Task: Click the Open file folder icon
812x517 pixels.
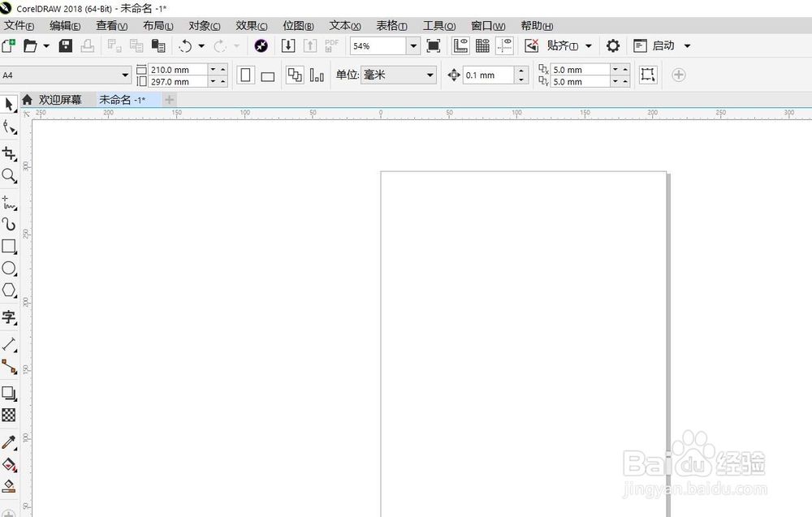Action: (x=30, y=45)
